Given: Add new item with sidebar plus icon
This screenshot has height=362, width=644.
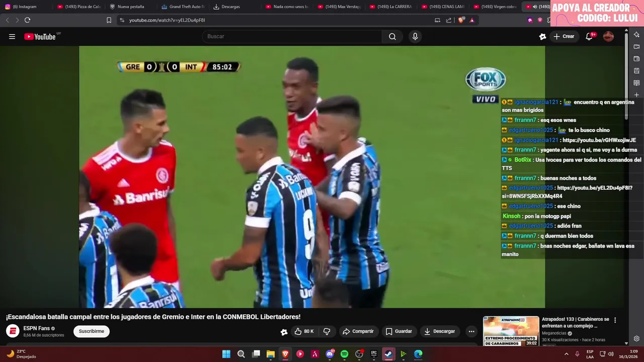Looking at the screenshot, I should 636,95.
